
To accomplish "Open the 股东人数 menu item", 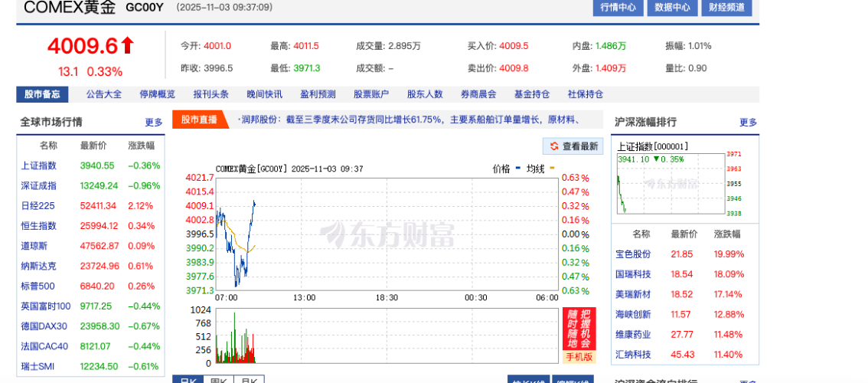I will [x=425, y=94].
